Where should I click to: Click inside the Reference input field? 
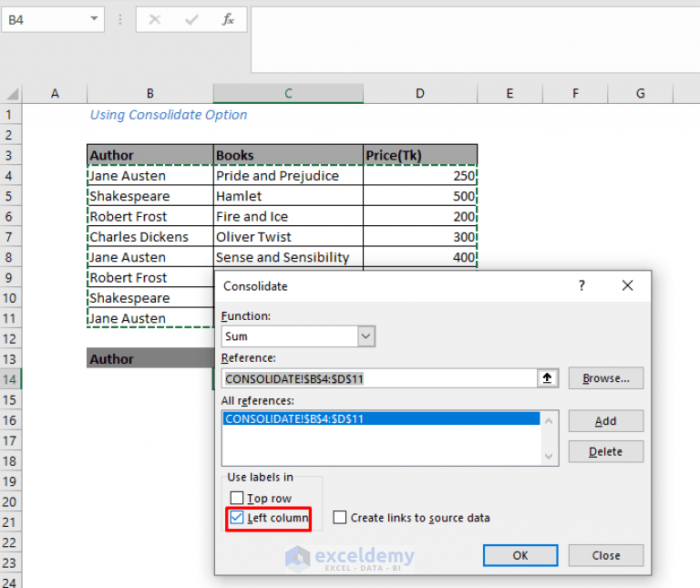click(x=379, y=378)
